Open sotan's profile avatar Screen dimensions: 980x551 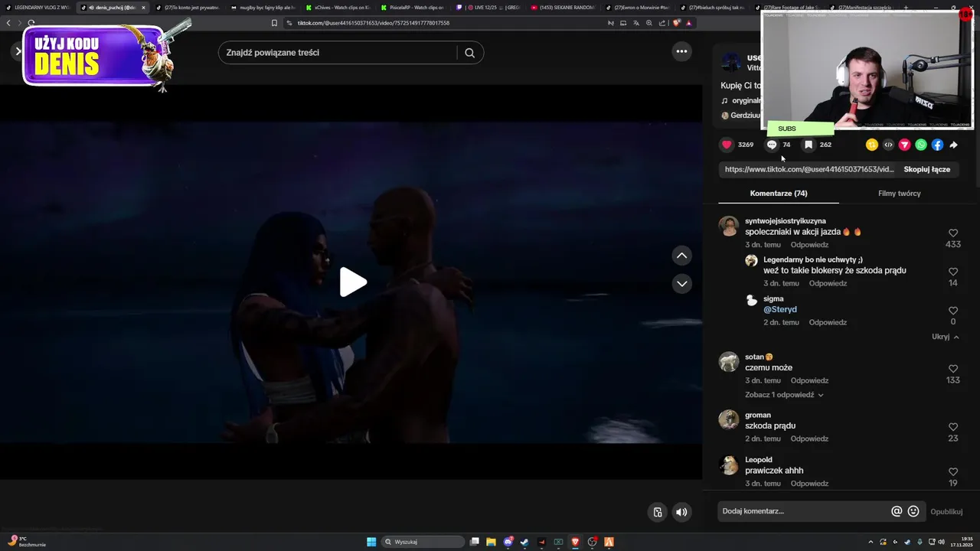click(729, 361)
